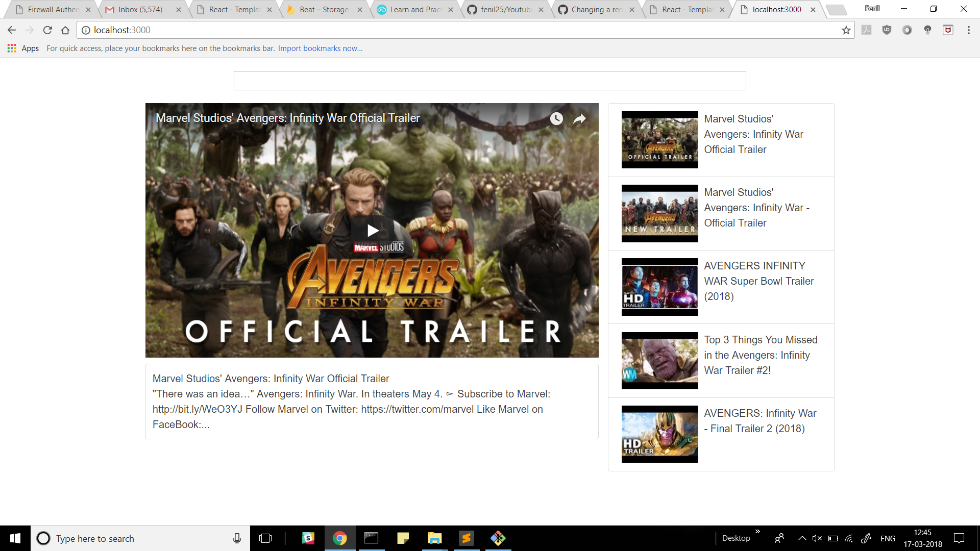
Task: Click the Super Bowl Trailer thumbnail
Action: coord(659,287)
